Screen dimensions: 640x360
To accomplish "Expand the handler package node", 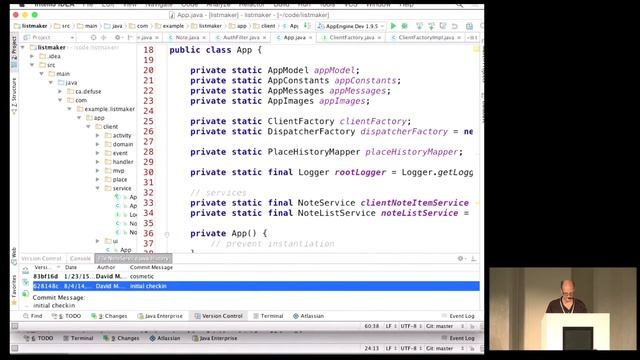I will (98, 162).
